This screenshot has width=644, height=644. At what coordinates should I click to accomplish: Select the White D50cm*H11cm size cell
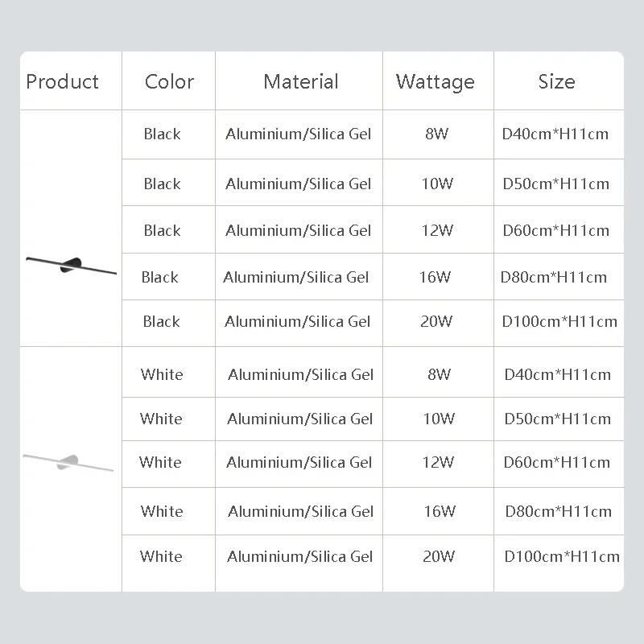coord(557,419)
